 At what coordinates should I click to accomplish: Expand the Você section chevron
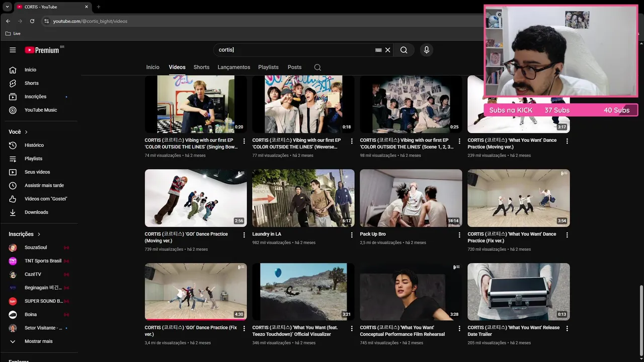click(x=26, y=132)
